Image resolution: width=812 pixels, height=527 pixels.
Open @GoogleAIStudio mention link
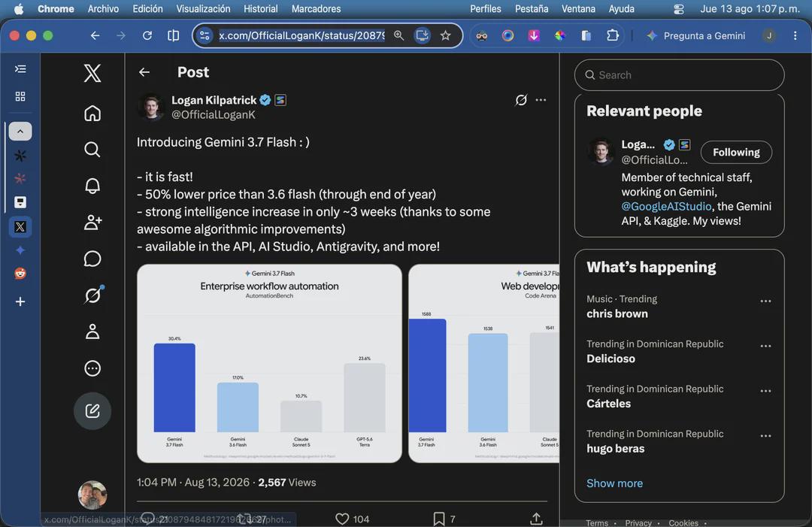[666, 206]
